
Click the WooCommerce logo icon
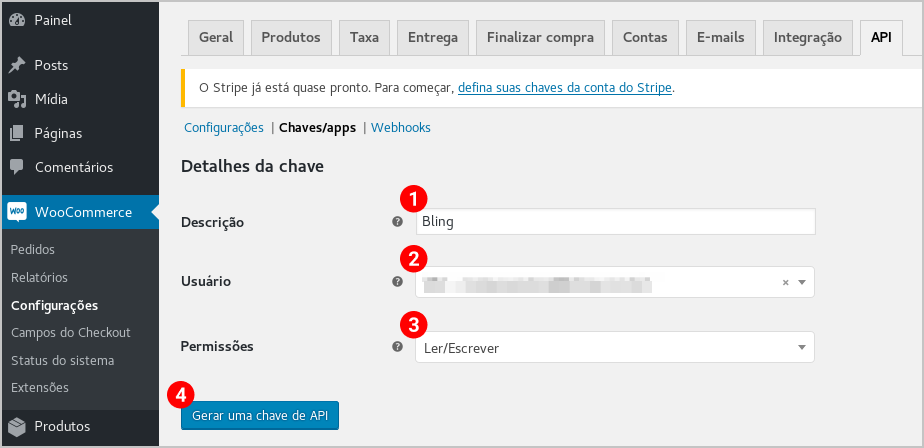pyautogui.click(x=17, y=212)
